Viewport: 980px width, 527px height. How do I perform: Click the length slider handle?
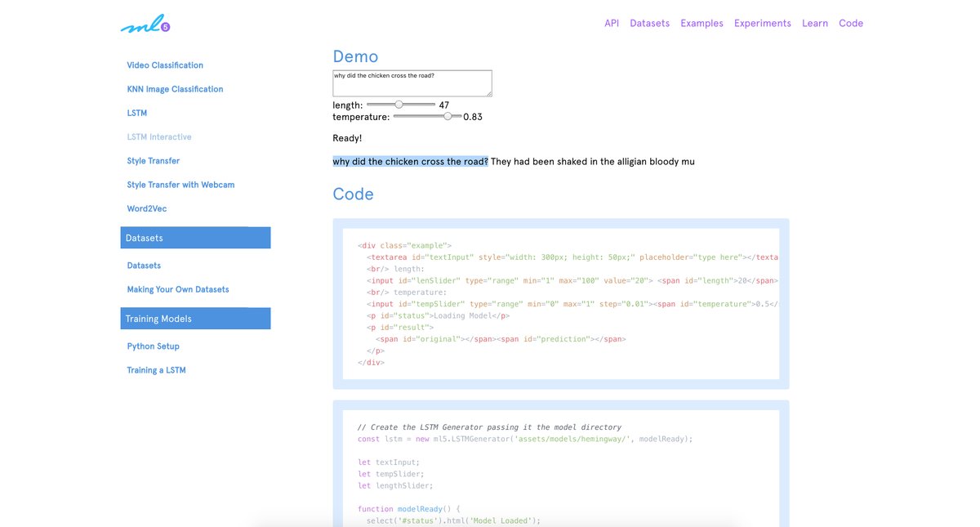pyautogui.click(x=399, y=105)
